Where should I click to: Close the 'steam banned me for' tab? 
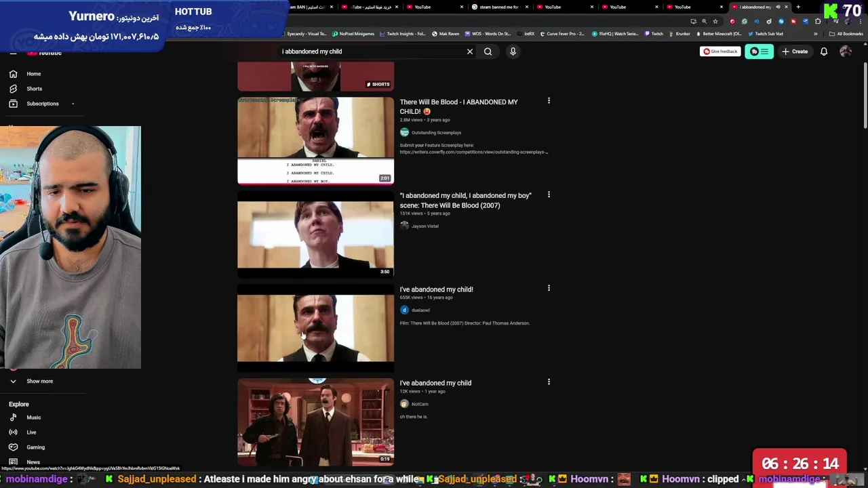[527, 7]
